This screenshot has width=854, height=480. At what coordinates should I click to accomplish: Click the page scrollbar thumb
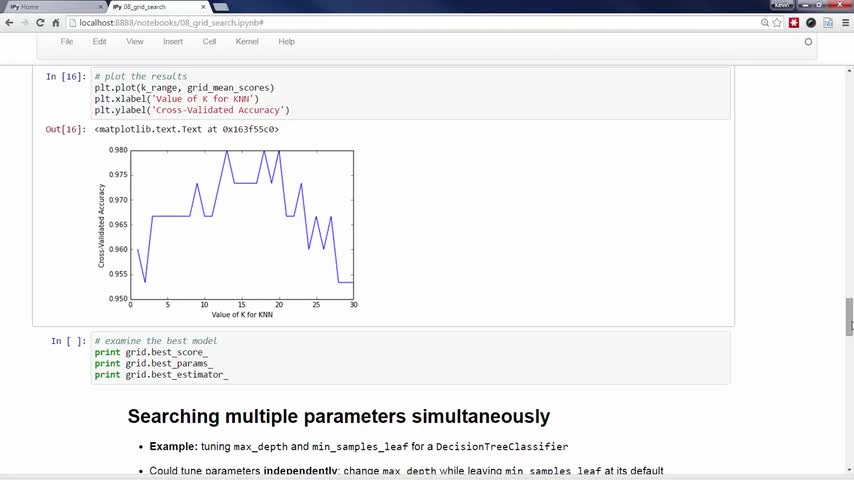pos(849,317)
